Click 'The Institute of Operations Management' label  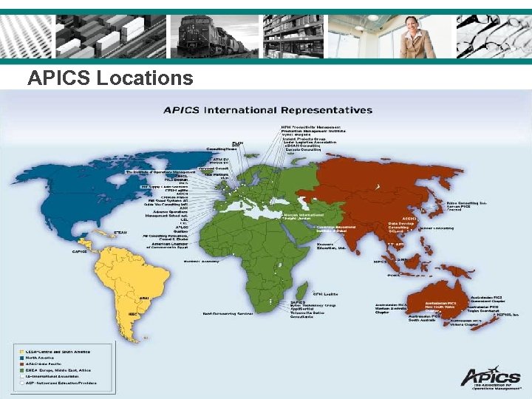(160, 172)
